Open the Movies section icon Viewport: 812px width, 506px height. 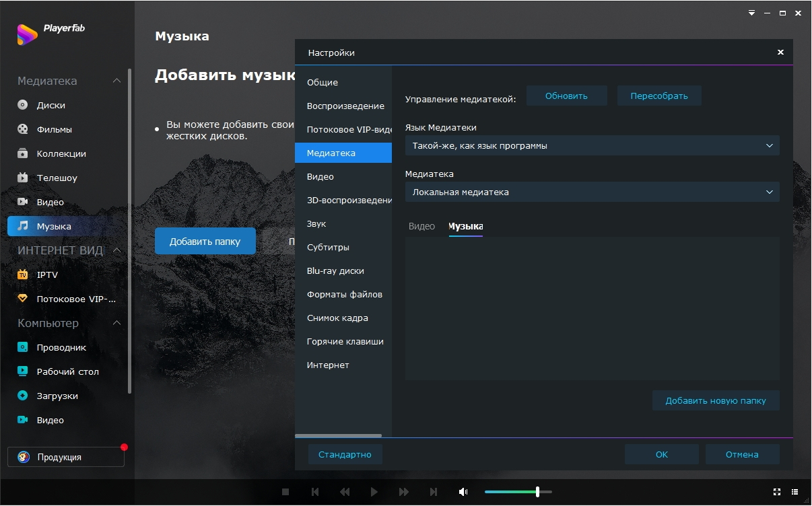[23, 129]
